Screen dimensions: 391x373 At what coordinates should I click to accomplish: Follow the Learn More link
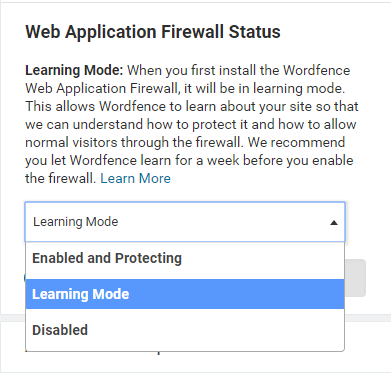click(x=135, y=179)
